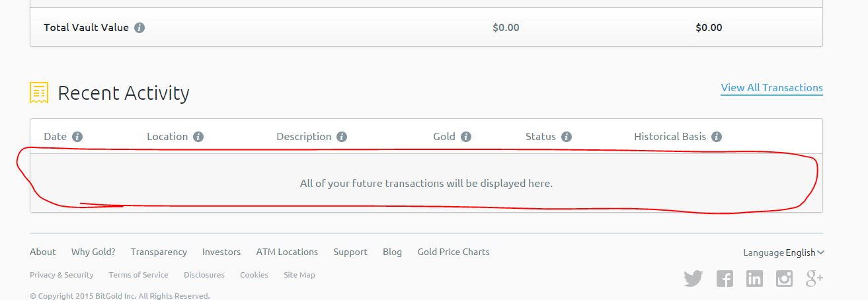
Task: Go to the Why Gold? page
Action: 93,252
